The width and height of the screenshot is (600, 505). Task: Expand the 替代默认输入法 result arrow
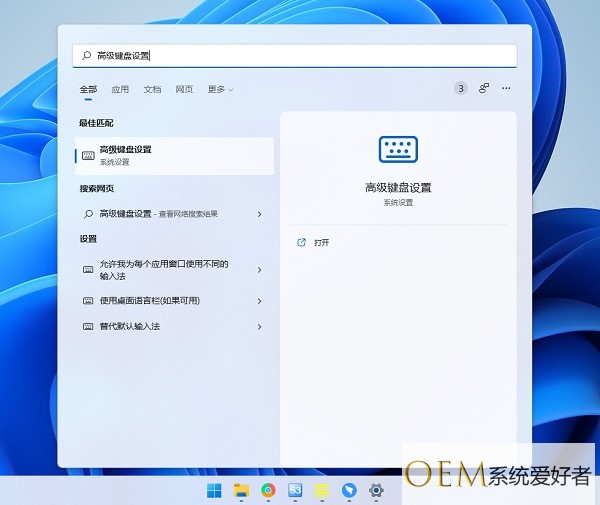[x=259, y=327]
